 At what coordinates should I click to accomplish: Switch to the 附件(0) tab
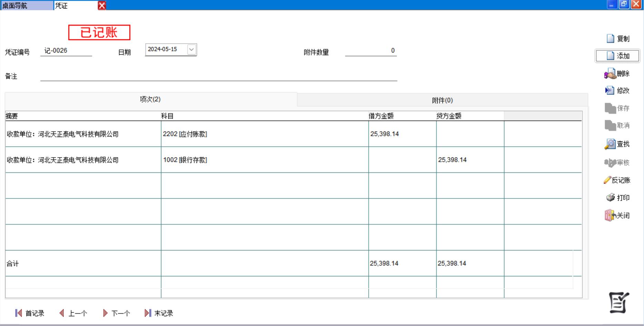(442, 100)
